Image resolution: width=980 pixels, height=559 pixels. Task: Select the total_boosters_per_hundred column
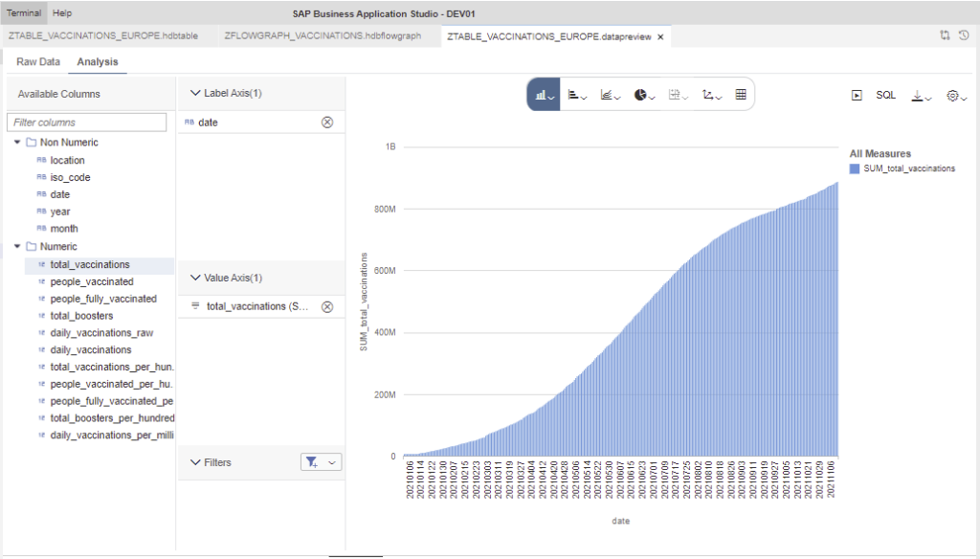pyautogui.click(x=113, y=418)
